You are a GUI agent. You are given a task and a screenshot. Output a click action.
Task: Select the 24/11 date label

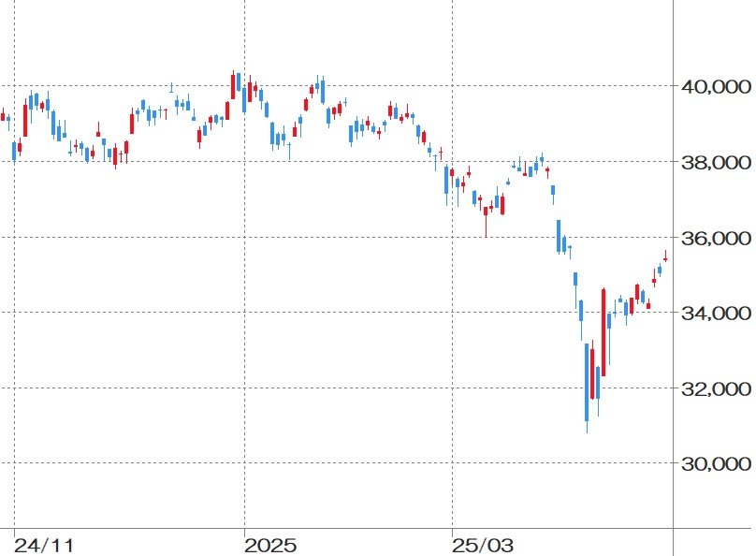46,544
